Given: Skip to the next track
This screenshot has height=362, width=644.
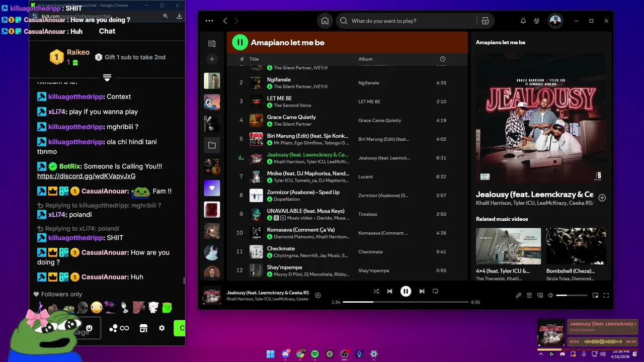Looking at the screenshot, I should click(x=422, y=291).
